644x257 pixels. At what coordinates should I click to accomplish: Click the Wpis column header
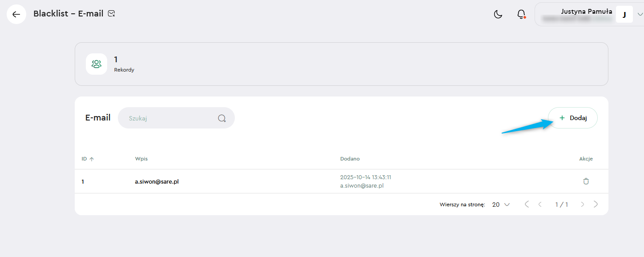tap(141, 159)
